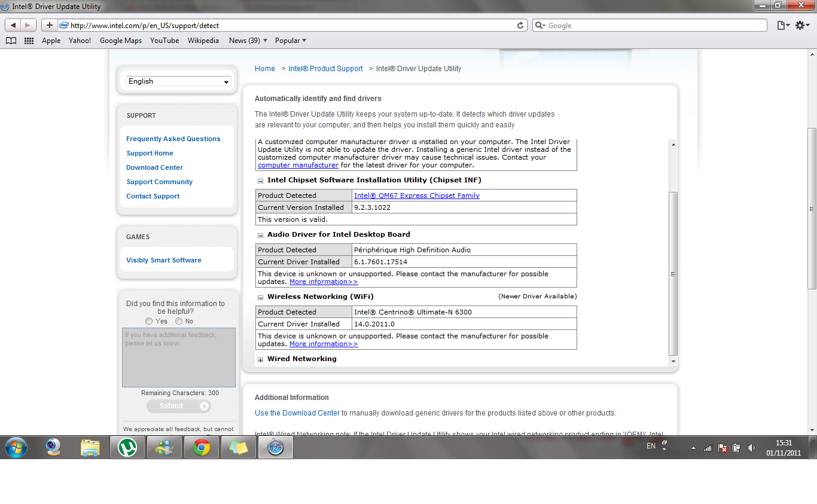This screenshot has height=504, width=817.
Task: Click the power plug tray icon
Action: click(737, 448)
